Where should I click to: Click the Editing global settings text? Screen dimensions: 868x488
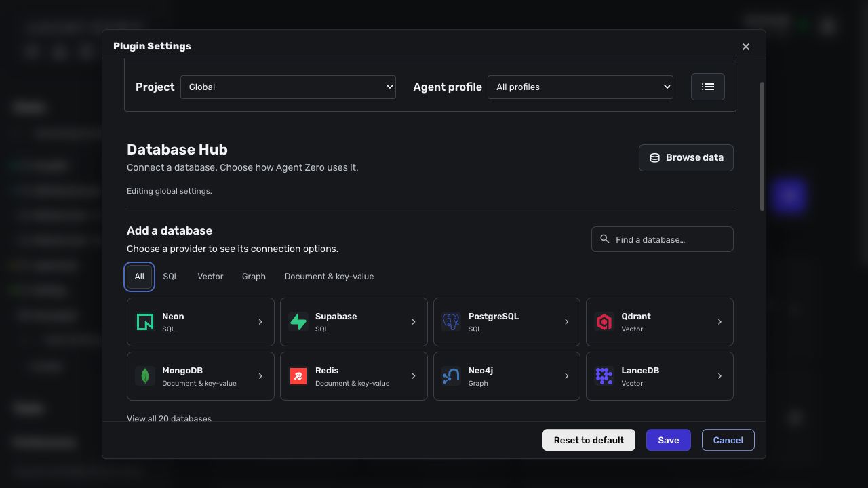[170, 191]
